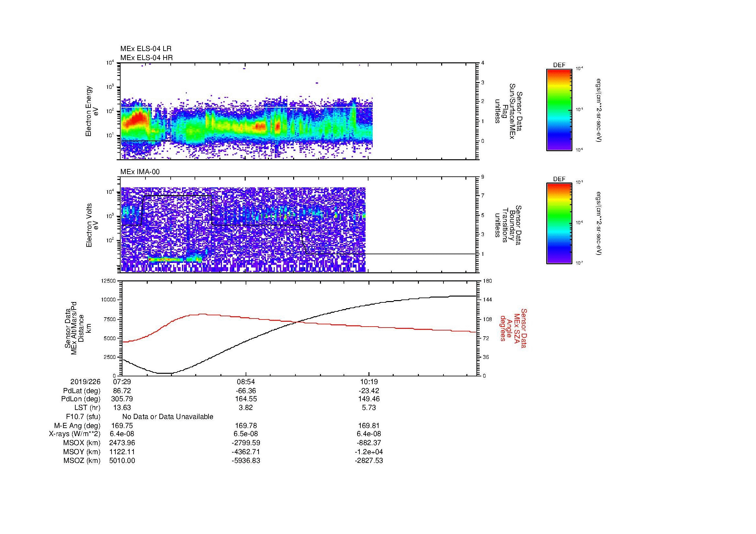Image resolution: width=756 pixels, height=534 pixels.
Task: Click the Electron Volts eV axis label
Action: pyautogui.click(x=92, y=225)
